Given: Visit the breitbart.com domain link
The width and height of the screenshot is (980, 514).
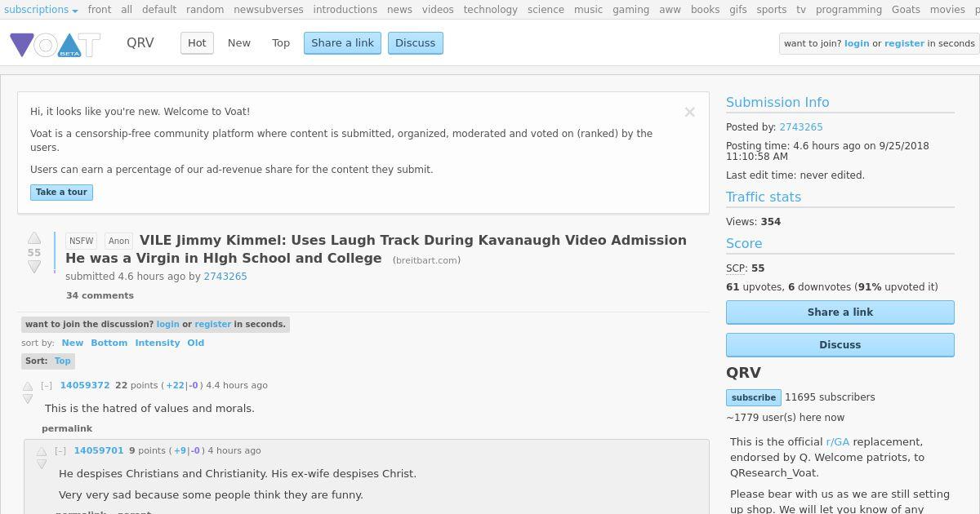Looking at the screenshot, I should [426, 260].
